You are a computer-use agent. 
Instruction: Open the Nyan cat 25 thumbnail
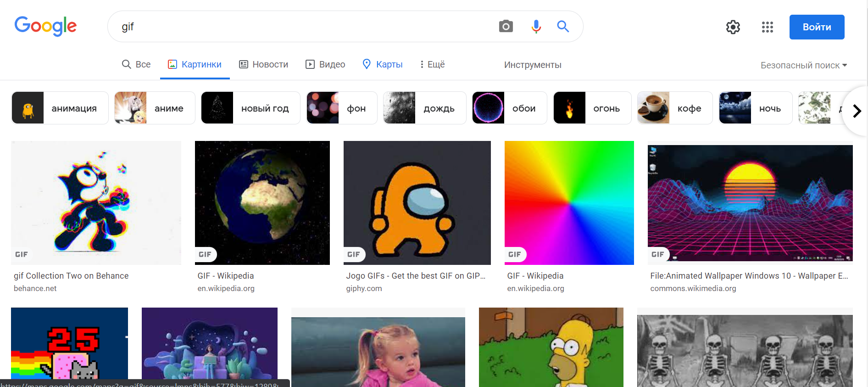pyautogui.click(x=69, y=347)
